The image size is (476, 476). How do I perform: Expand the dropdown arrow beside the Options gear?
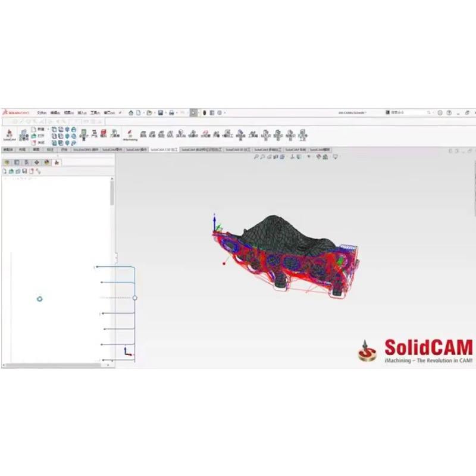pyautogui.click(x=225, y=113)
